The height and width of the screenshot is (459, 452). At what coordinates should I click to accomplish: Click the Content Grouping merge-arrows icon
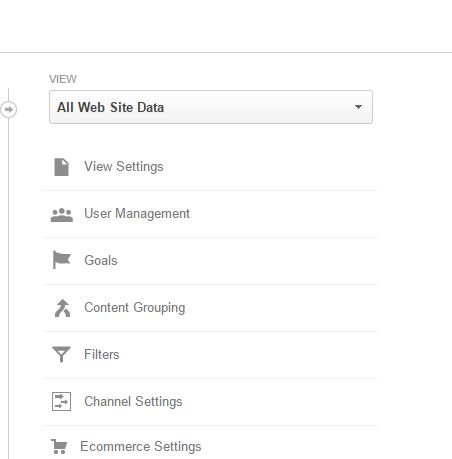coord(62,308)
